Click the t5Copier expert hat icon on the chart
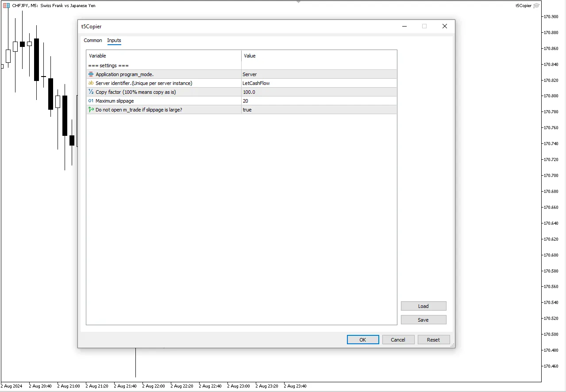The image size is (566, 392). [x=536, y=6]
